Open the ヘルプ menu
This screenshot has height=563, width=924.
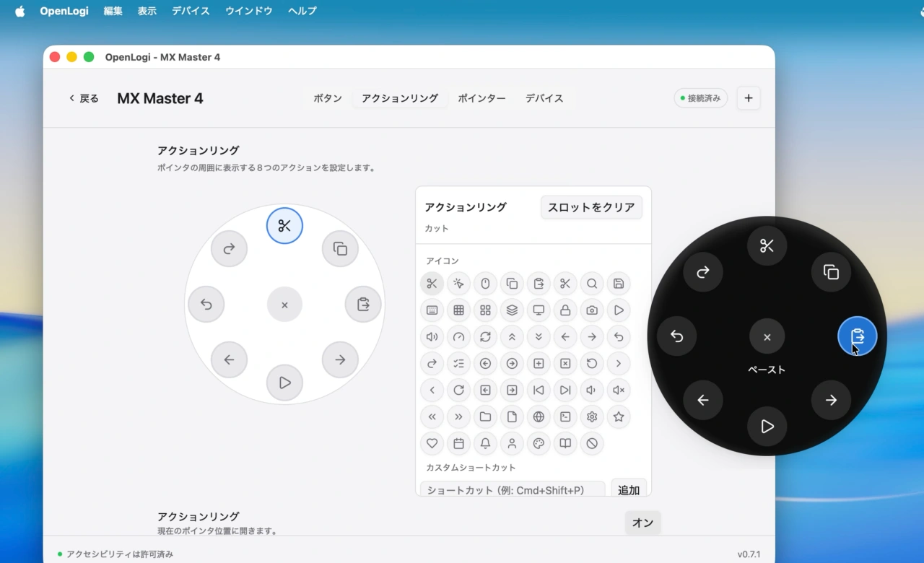pyautogui.click(x=302, y=11)
